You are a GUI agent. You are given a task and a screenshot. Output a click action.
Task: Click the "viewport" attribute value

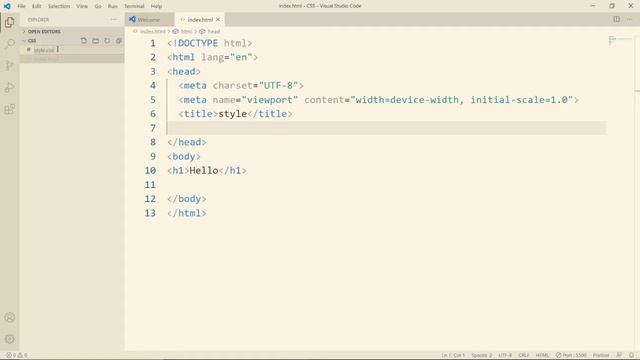pos(270,100)
